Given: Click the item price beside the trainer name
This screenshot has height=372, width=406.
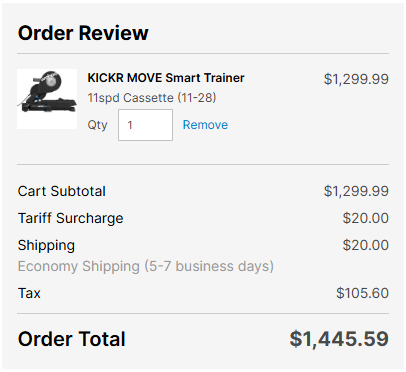Looking at the screenshot, I should pos(356,79).
